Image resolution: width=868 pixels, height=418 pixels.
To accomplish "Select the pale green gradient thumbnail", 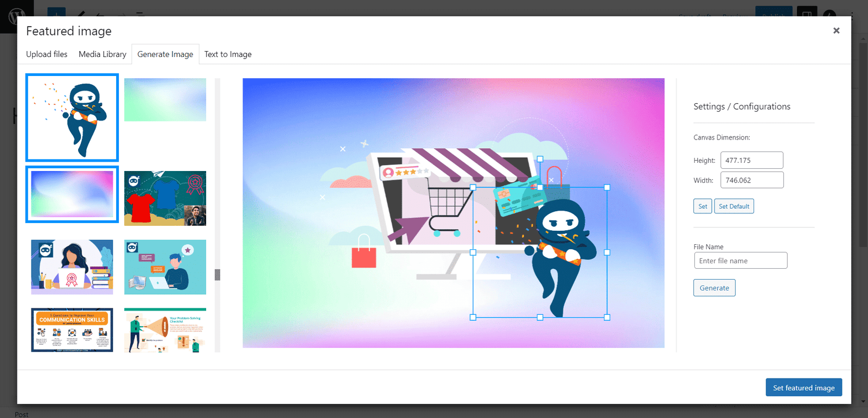I will [165, 100].
